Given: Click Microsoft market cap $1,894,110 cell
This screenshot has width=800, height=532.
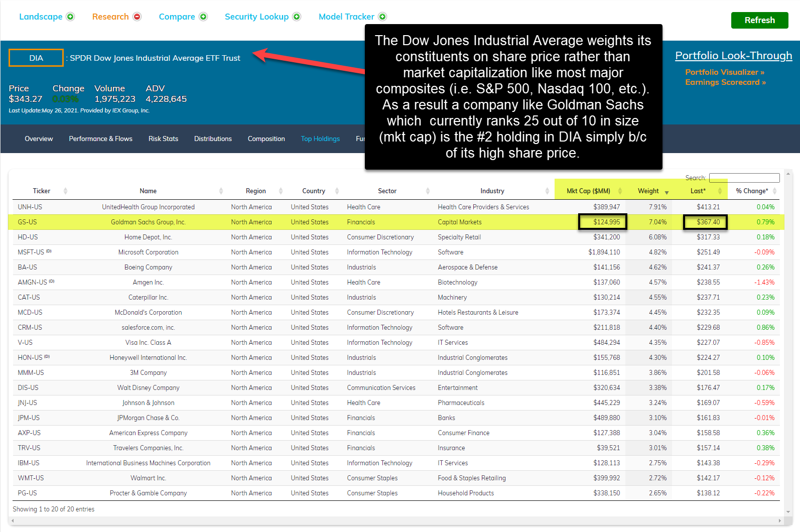Looking at the screenshot, I should click(604, 252).
